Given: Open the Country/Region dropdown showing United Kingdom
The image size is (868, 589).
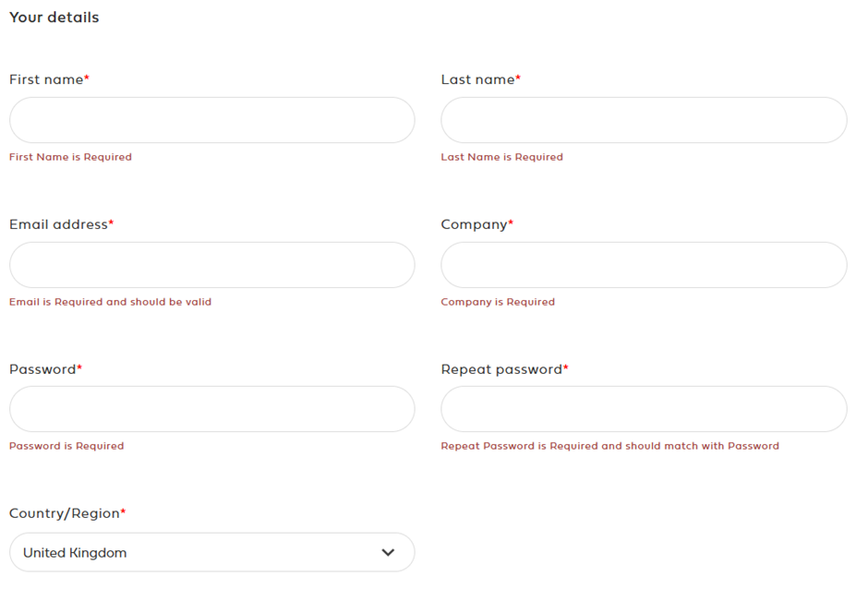Looking at the screenshot, I should (x=212, y=552).
